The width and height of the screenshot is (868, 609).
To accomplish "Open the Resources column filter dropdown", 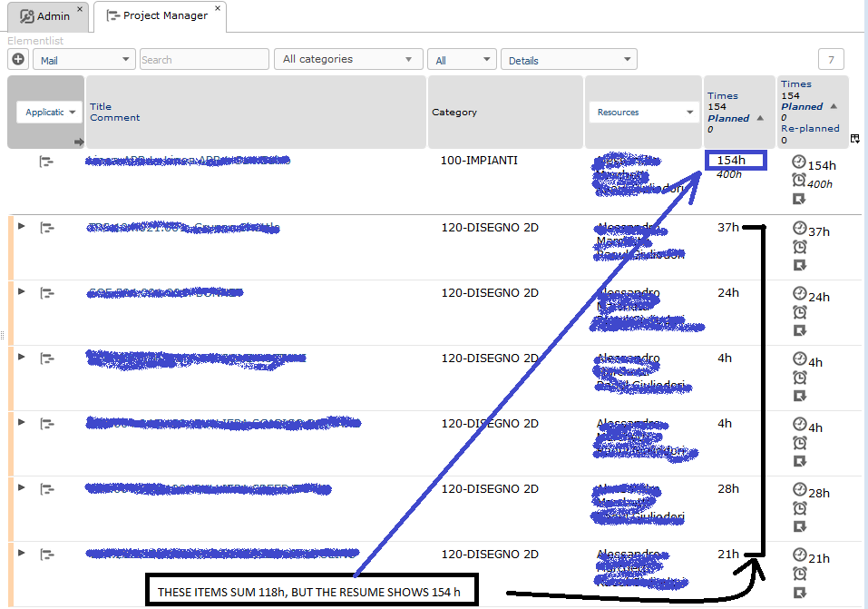I will pyautogui.click(x=642, y=113).
